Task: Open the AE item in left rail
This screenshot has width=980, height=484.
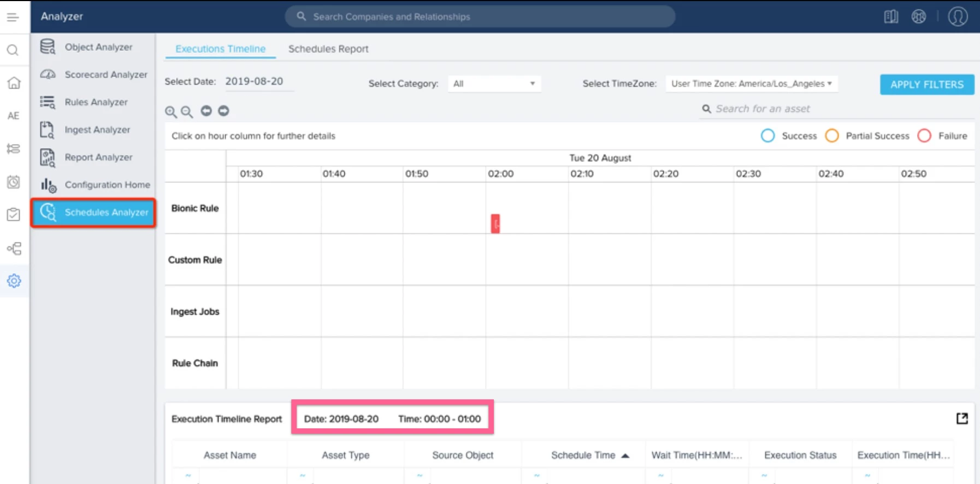Action: tap(13, 116)
